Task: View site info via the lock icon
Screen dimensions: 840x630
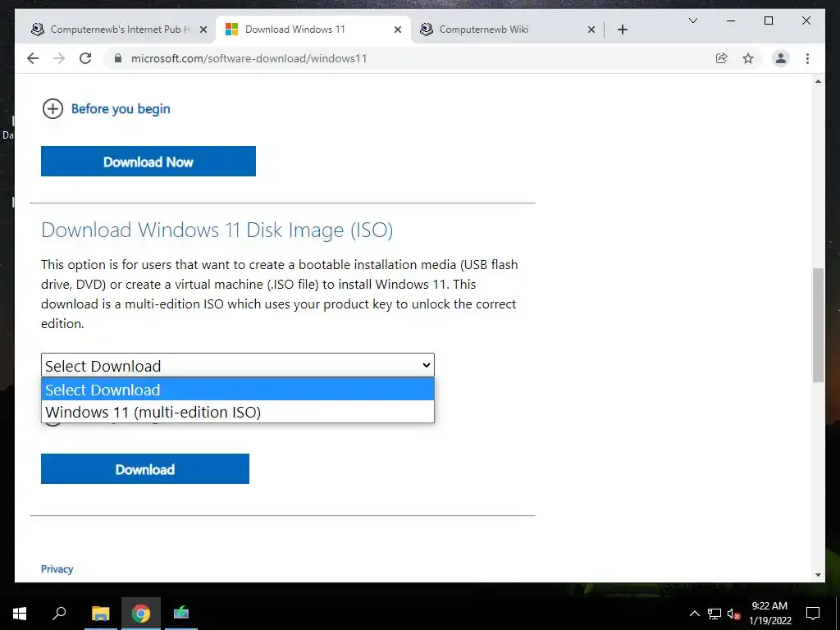Action: pyautogui.click(x=118, y=58)
